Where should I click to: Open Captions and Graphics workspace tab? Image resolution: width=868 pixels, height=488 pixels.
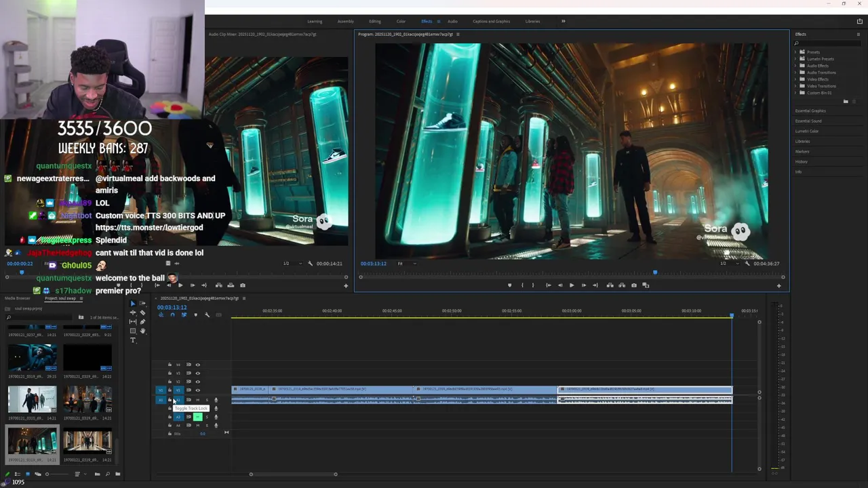[x=492, y=21]
